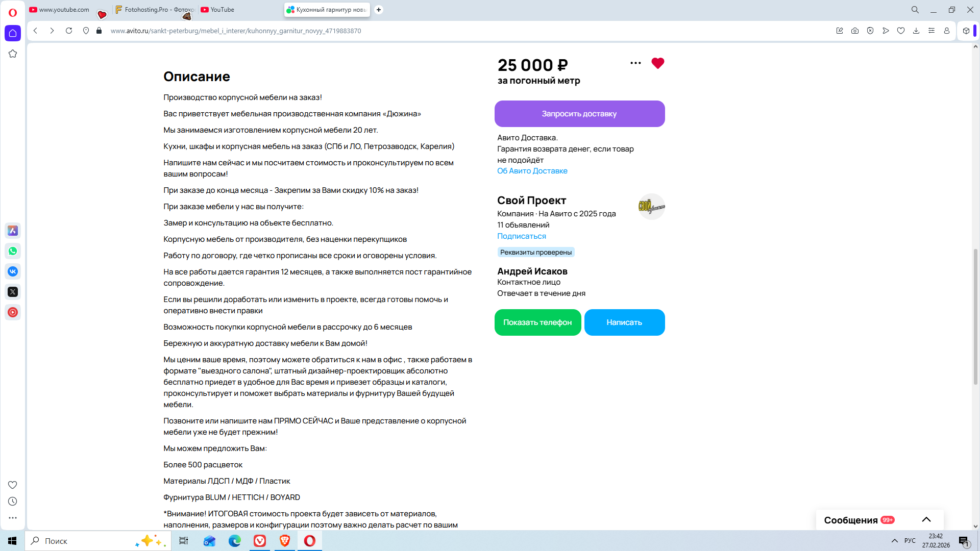
Task: Reload the page
Action: [x=69, y=31]
